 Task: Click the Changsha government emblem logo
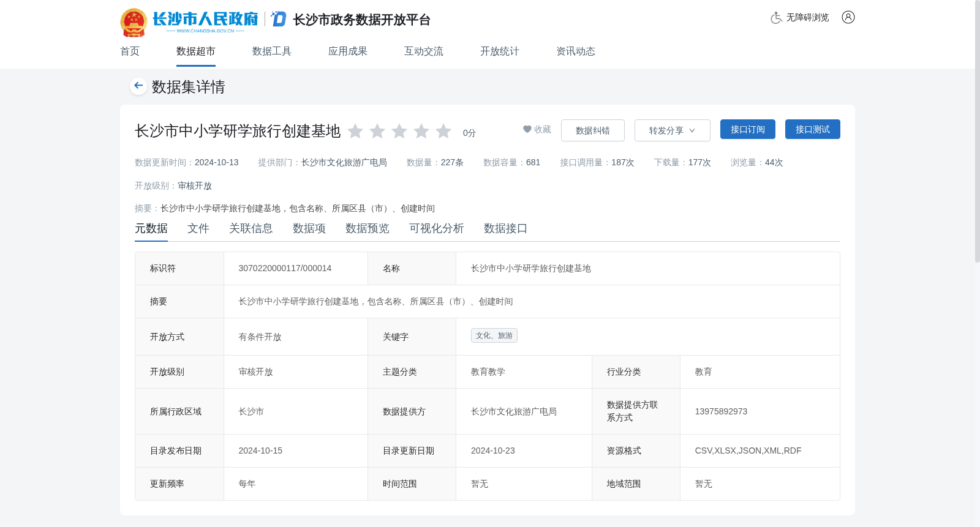pyautogui.click(x=134, y=22)
